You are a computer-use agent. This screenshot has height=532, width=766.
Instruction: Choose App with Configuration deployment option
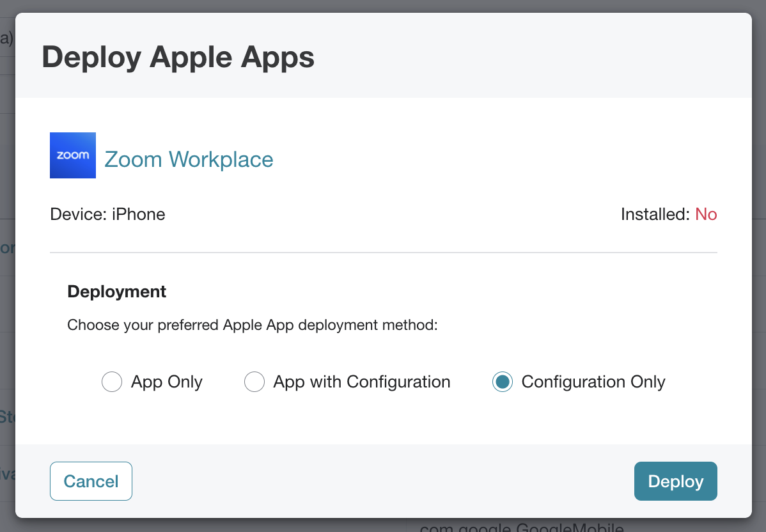click(254, 382)
